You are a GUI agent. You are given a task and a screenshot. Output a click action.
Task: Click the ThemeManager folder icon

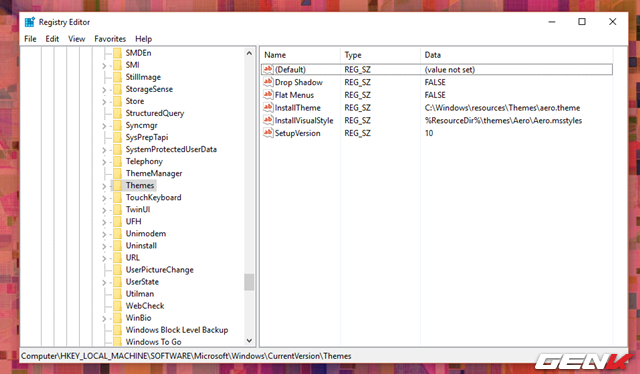coord(117,174)
